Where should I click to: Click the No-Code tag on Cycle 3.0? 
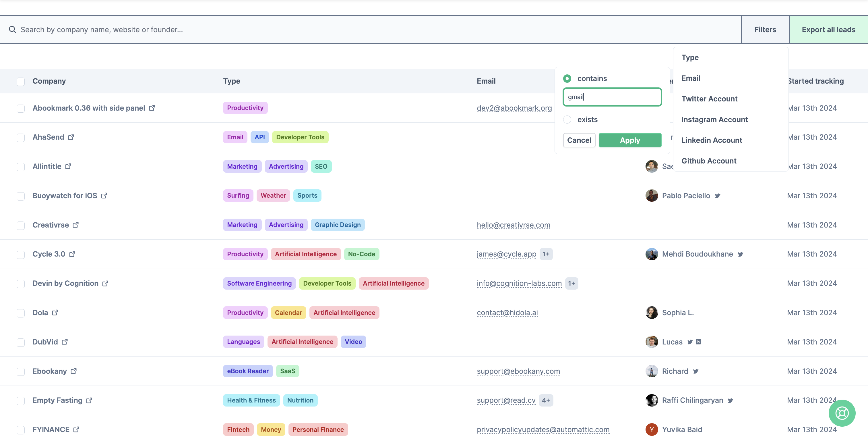[x=361, y=254]
